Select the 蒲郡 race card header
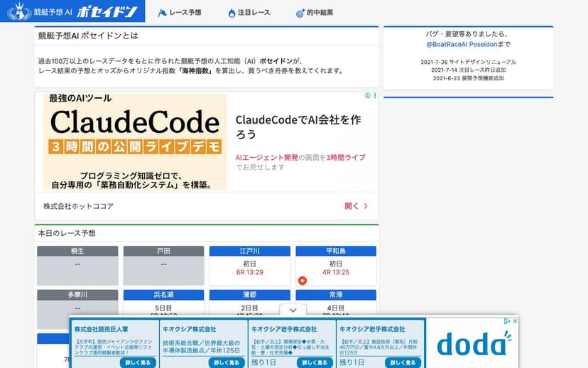The image size is (588, 368). click(250, 295)
